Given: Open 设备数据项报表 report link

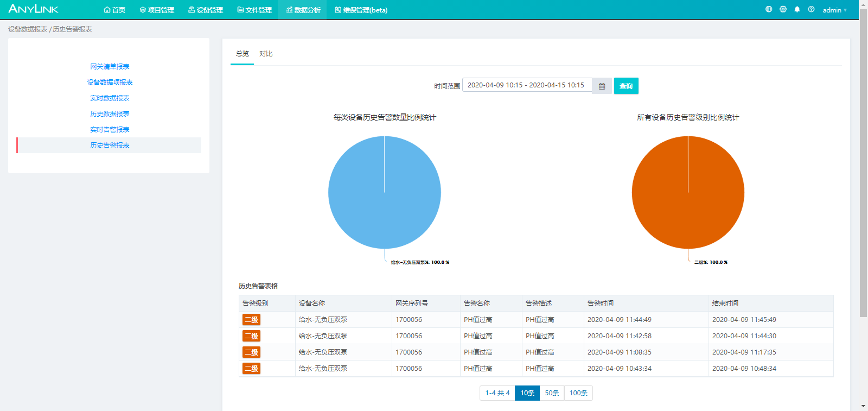Looking at the screenshot, I should click(x=110, y=83).
